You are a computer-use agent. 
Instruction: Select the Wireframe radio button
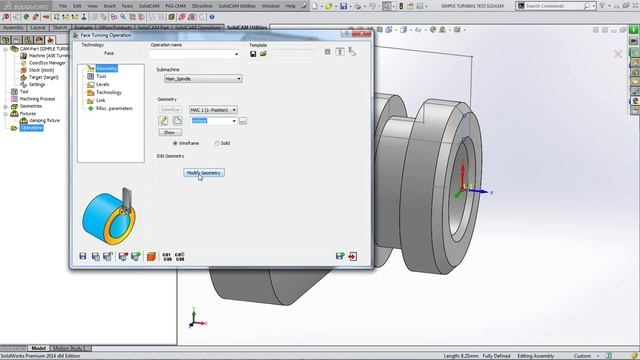point(175,143)
